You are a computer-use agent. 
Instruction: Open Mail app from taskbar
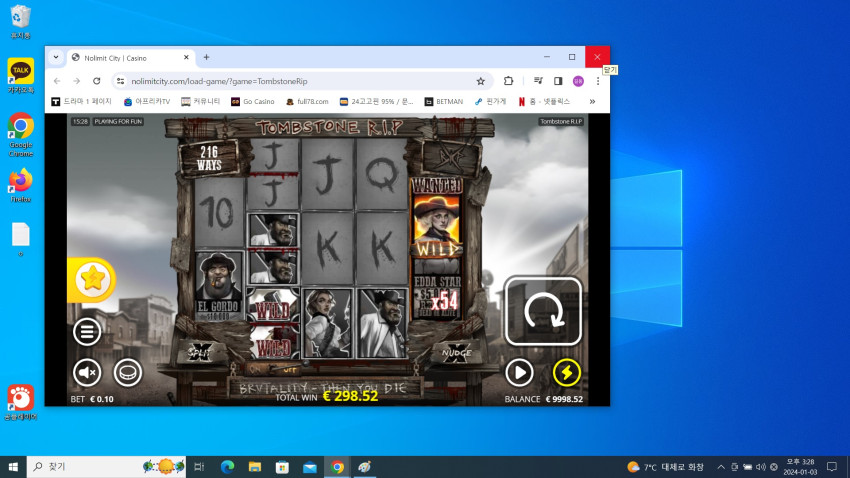point(310,467)
